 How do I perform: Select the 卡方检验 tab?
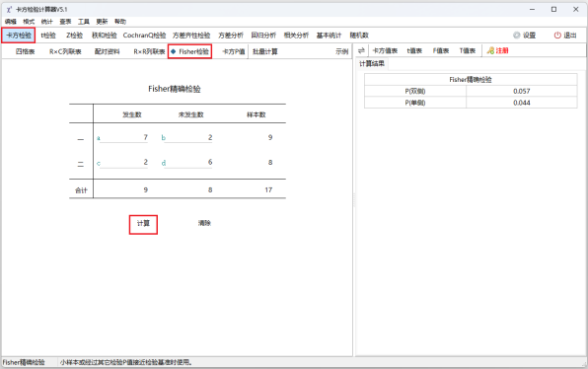point(19,36)
